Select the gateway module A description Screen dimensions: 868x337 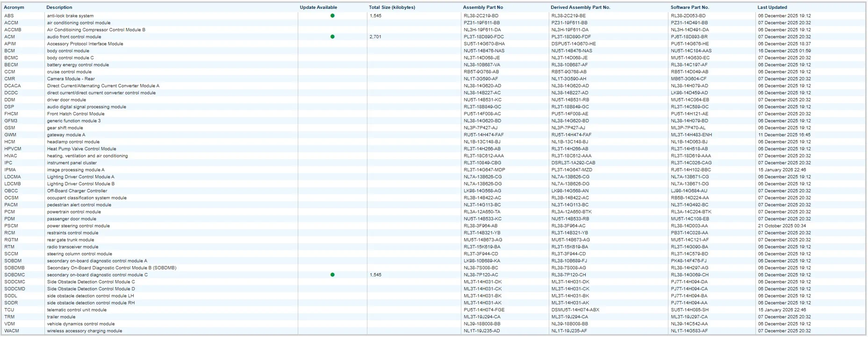point(66,135)
